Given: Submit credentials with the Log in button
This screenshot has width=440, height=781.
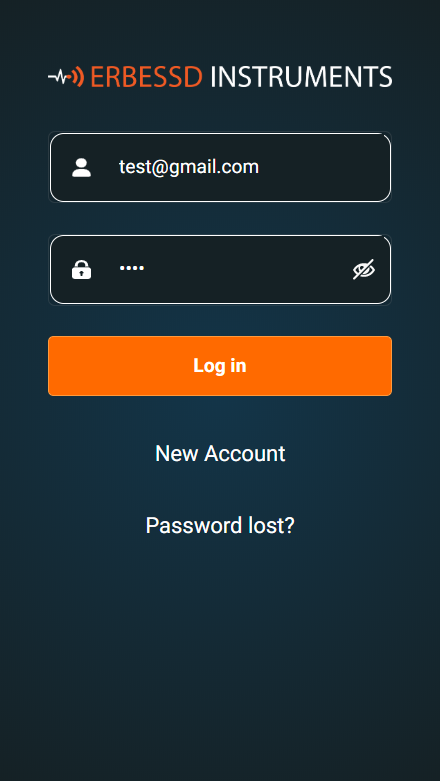Looking at the screenshot, I should (220, 366).
